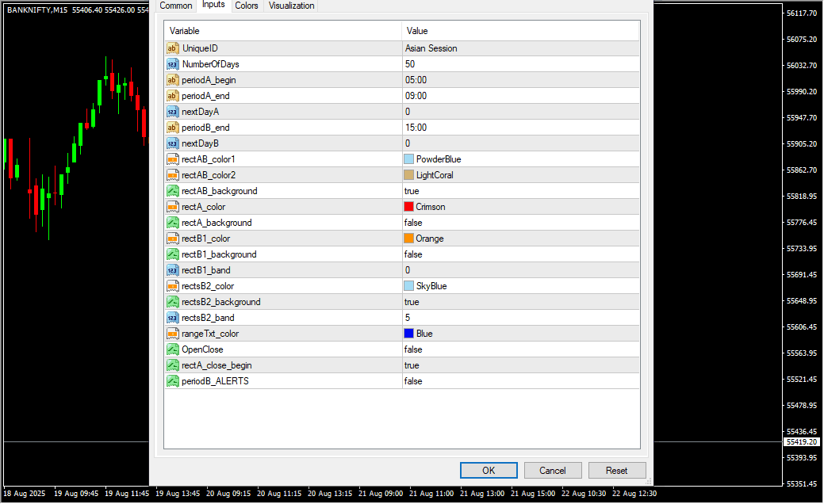Select the Crimson swatch for rectA_color
Viewport: 824px width, 504px height.
click(x=409, y=207)
